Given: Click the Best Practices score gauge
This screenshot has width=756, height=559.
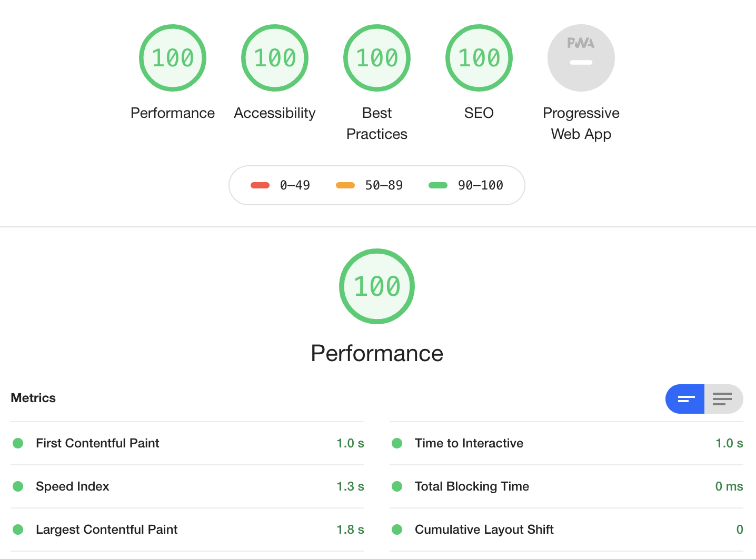Looking at the screenshot, I should [377, 58].
